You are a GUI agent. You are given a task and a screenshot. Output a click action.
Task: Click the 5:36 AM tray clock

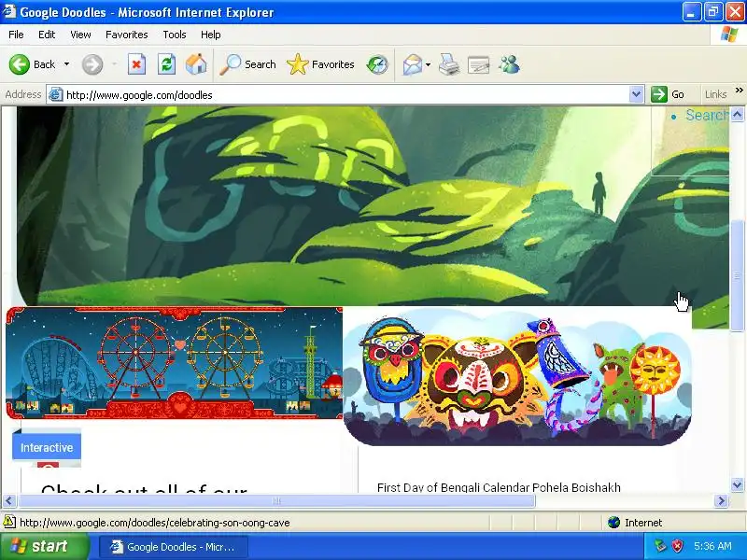tap(712, 546)
